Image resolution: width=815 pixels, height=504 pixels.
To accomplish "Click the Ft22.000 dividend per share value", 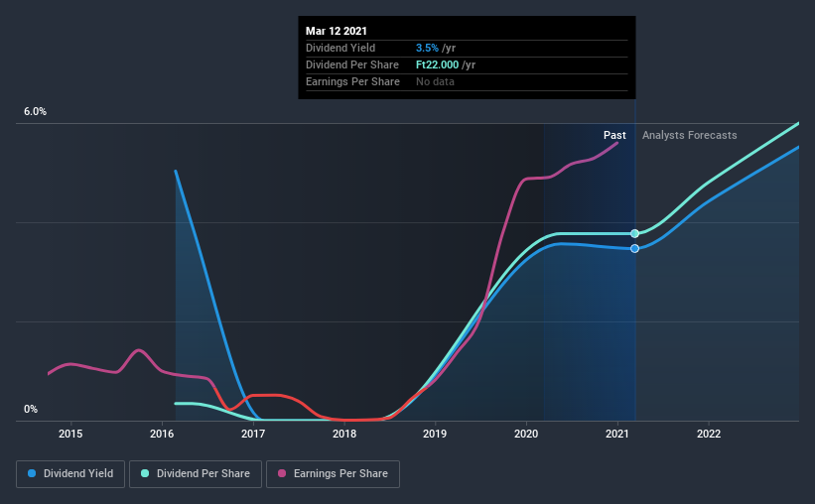I will tap(437, 64).
